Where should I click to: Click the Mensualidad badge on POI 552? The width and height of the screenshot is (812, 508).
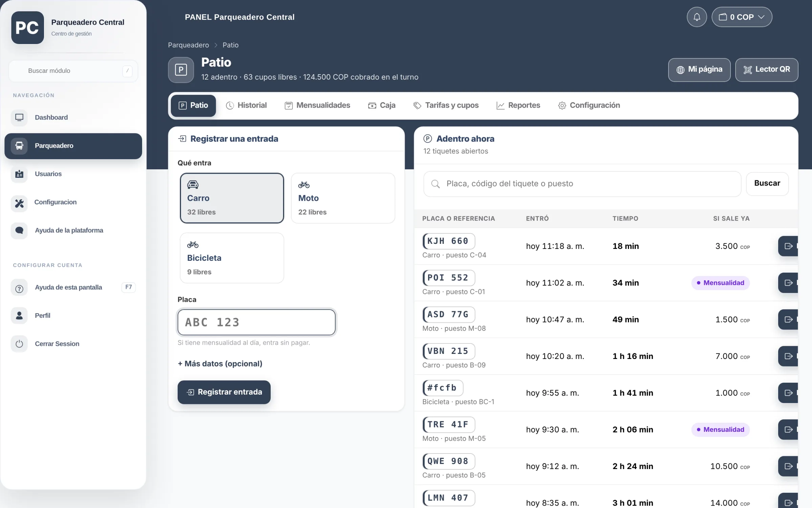coord(720,283)
